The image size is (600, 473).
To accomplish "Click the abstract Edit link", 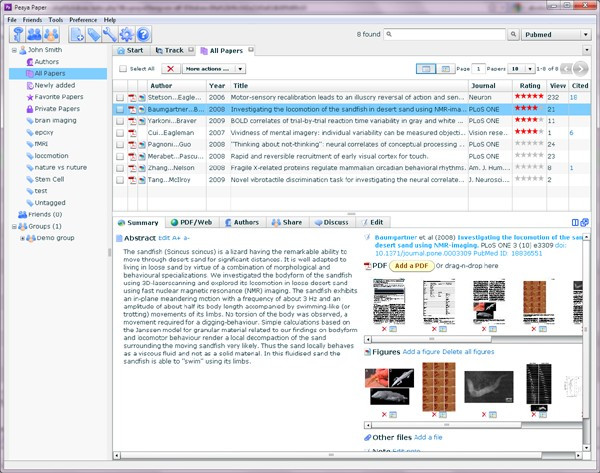I will click(164, 238).
